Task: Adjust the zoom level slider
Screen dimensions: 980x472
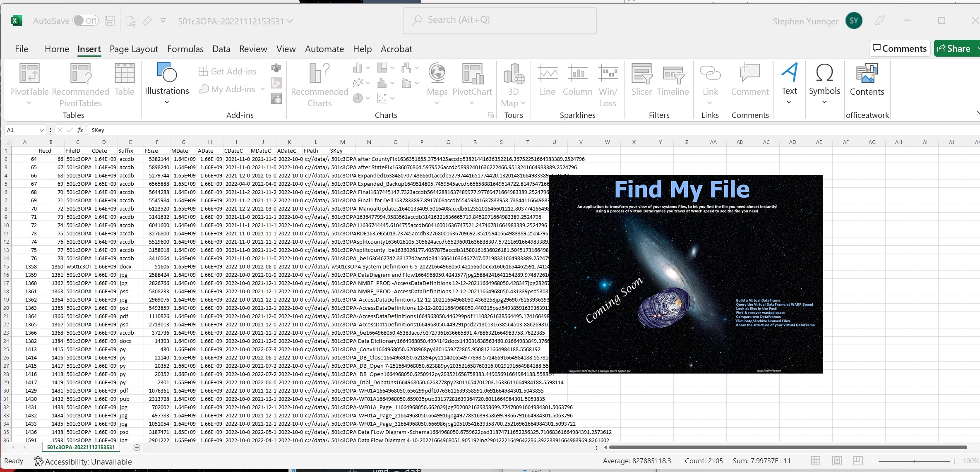Action: coord(915,461)
